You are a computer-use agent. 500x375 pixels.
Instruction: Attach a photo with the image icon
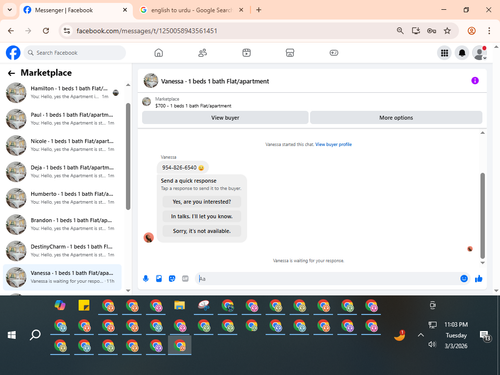(159, 279)
